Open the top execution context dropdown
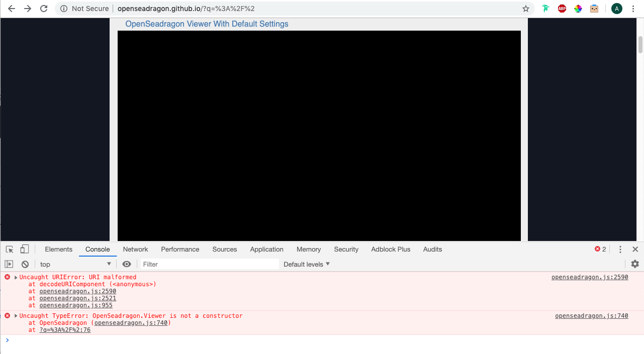This screenshot has width=644, height=354. point(74,264)
